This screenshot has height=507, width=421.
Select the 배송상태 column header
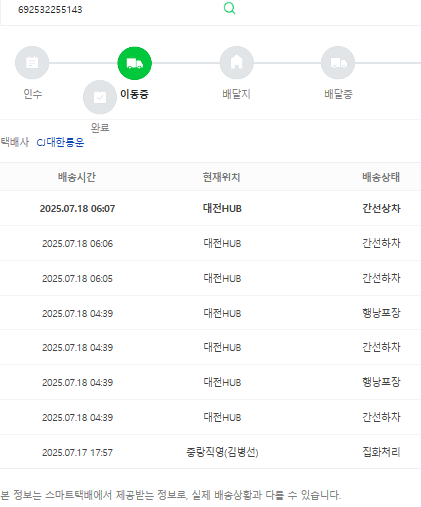point(381,177)
